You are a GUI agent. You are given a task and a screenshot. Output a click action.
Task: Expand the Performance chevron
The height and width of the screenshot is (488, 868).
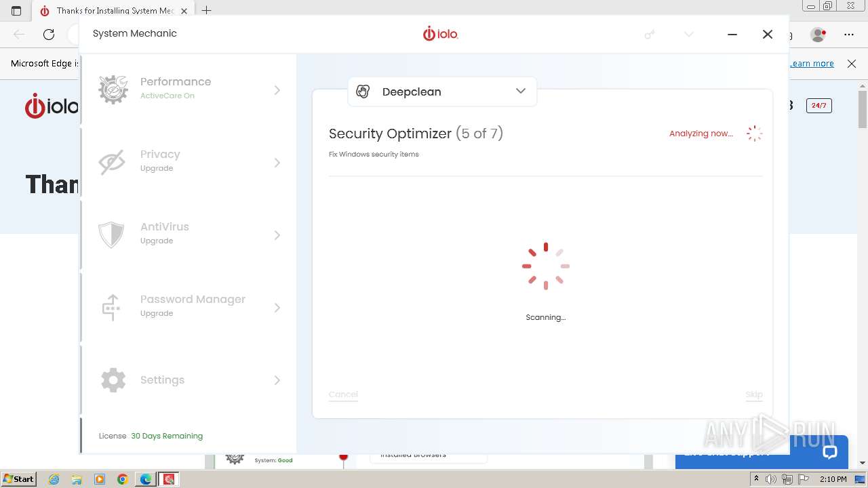coord(277,90)
